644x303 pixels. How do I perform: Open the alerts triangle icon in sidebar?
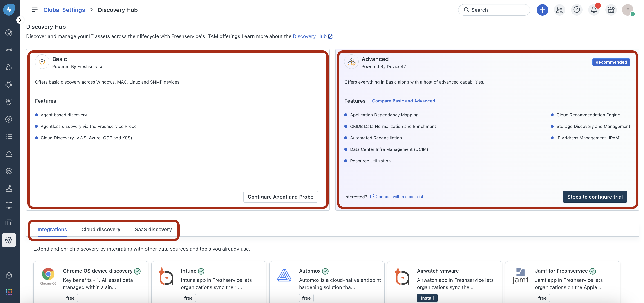[9, 154]
